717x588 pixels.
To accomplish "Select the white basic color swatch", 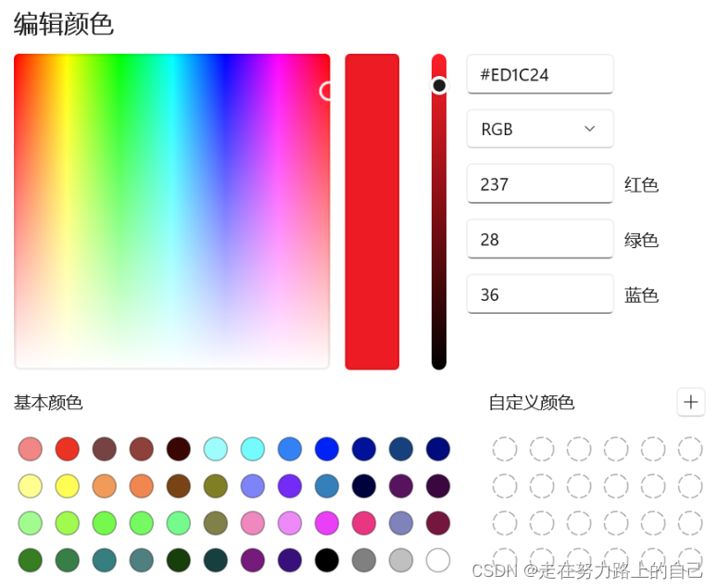I will [x=438, y=560].
